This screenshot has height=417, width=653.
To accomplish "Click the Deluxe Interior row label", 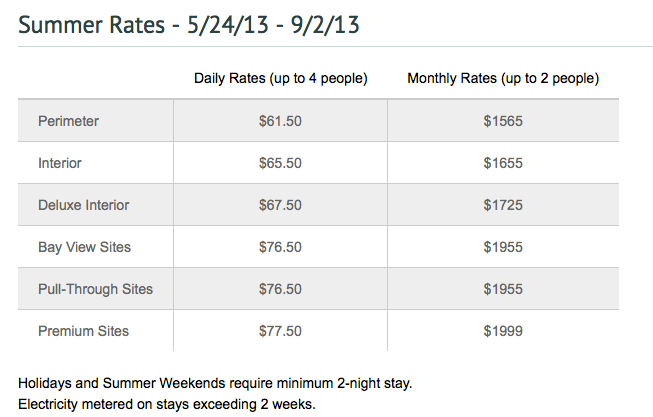I will pos(84,205).
